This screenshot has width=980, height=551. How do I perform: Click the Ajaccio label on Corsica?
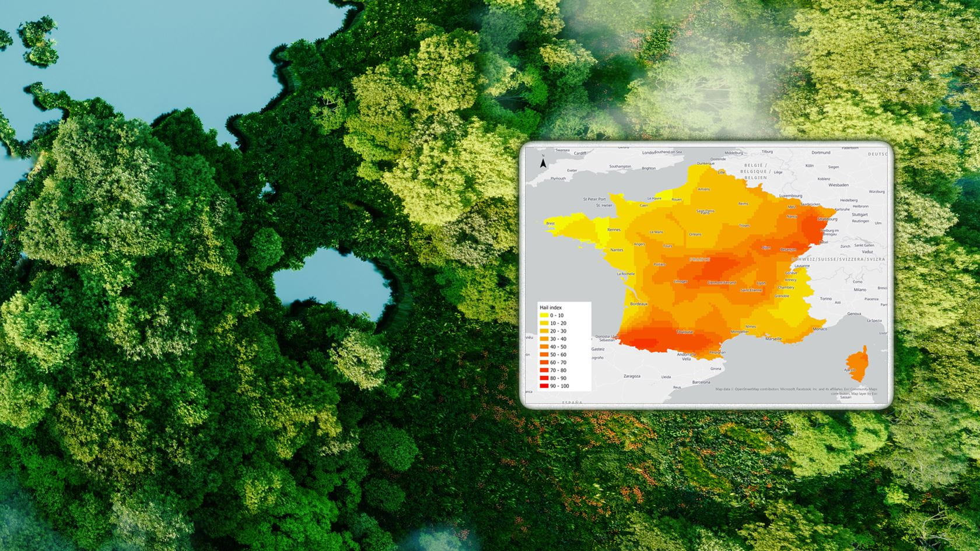point(850,369)
